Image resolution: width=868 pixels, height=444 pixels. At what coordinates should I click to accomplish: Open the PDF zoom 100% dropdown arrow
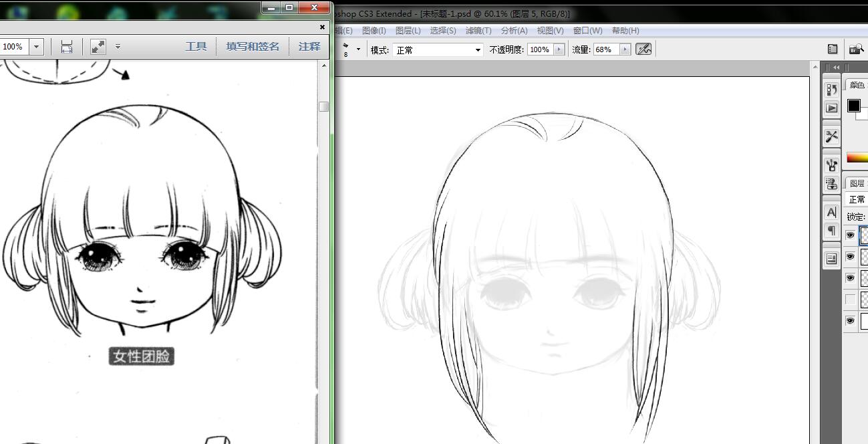tap(36, 47)
